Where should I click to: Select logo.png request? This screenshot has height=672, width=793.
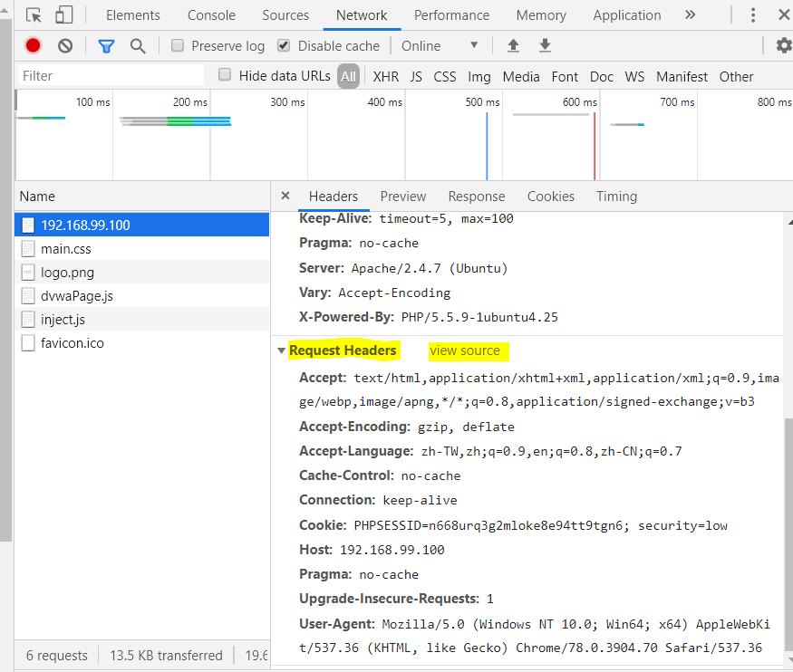[141, 273]
